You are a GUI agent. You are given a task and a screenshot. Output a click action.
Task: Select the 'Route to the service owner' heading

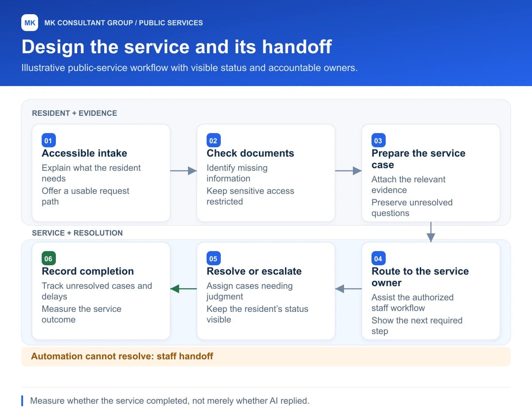420,277
